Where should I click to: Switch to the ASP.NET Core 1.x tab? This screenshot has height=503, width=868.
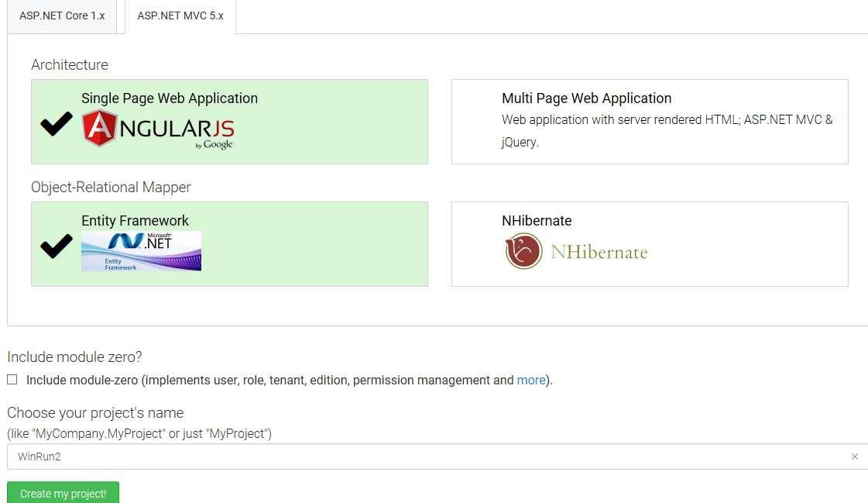pos(62,16)
